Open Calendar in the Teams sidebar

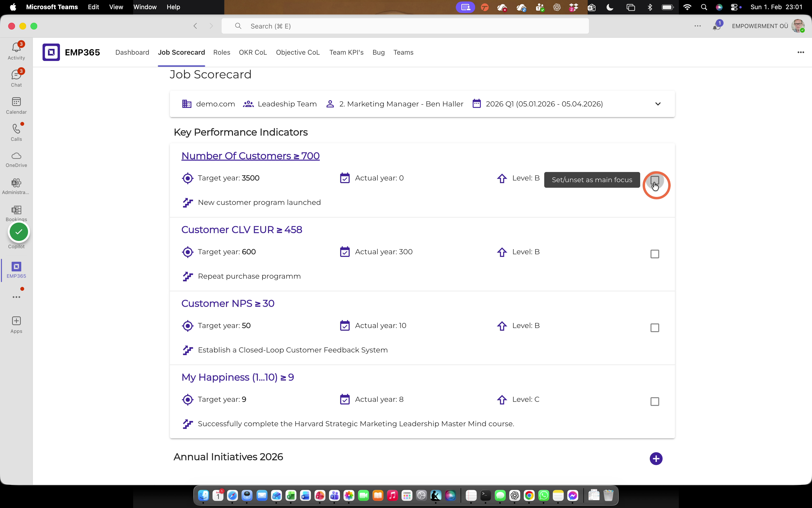(x=16, y=105)
